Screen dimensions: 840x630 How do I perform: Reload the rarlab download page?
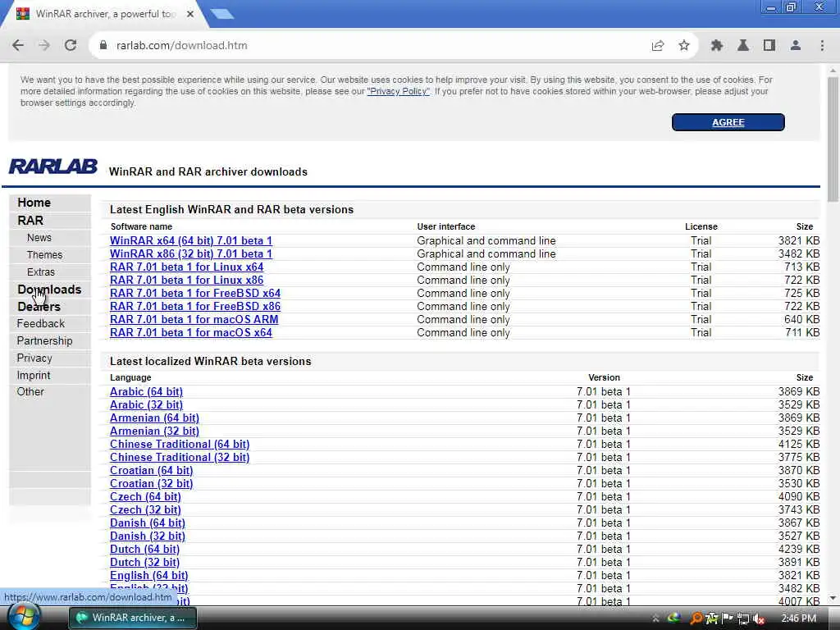pos(71,46)
